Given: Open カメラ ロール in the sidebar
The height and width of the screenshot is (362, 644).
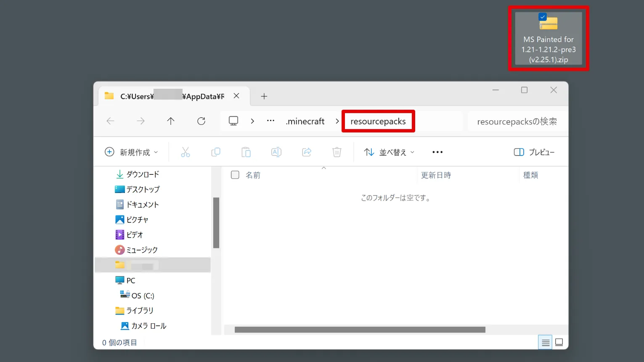Looking at the screenshot, I should [x=143, y=325].
